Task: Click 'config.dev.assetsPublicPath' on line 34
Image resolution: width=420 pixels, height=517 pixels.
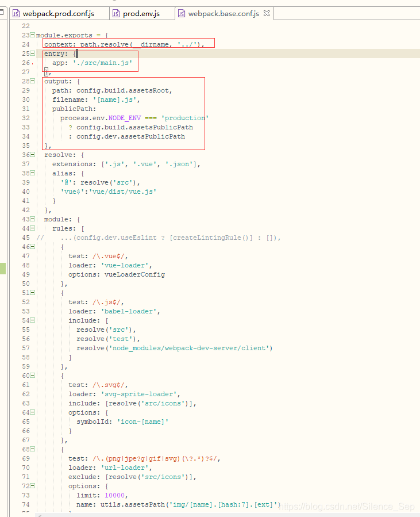Action: pos(131,136)
